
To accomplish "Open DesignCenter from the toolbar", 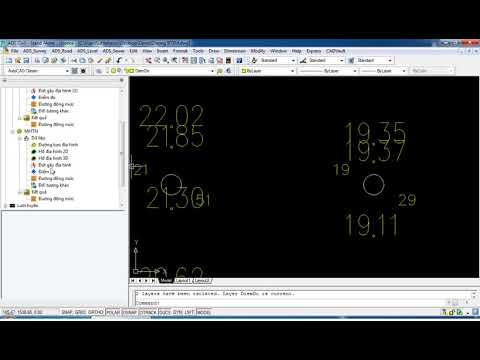I will click(194, 60).
